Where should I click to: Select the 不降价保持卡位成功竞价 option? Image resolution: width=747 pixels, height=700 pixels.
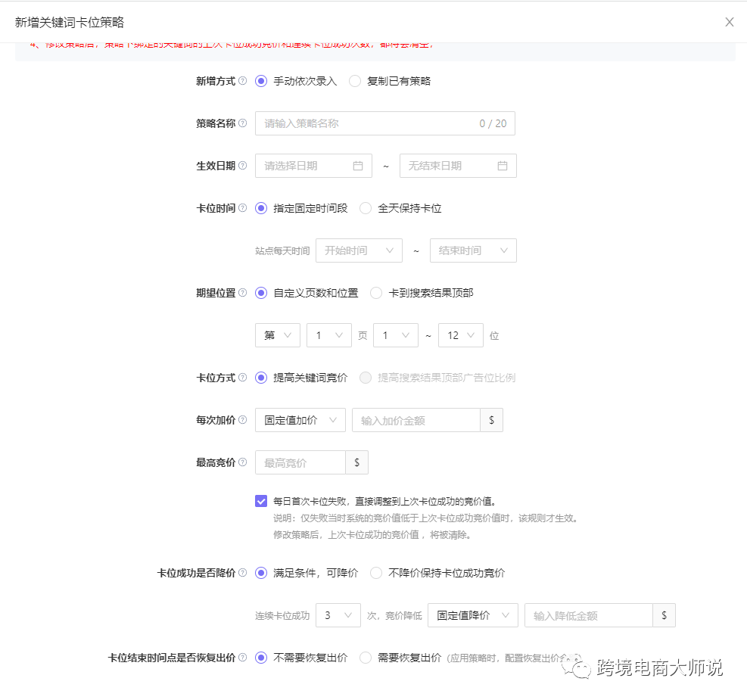click(x=376, y=573)
